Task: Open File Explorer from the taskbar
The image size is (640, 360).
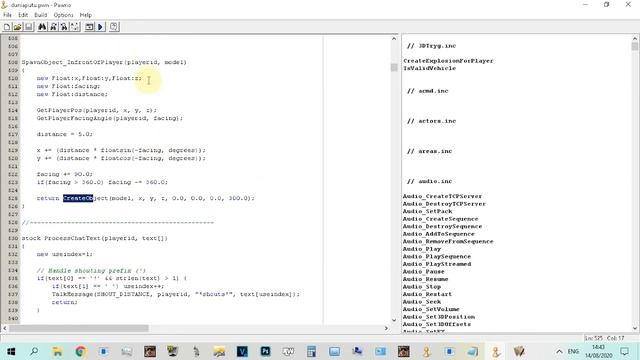Action: (58, 351)
